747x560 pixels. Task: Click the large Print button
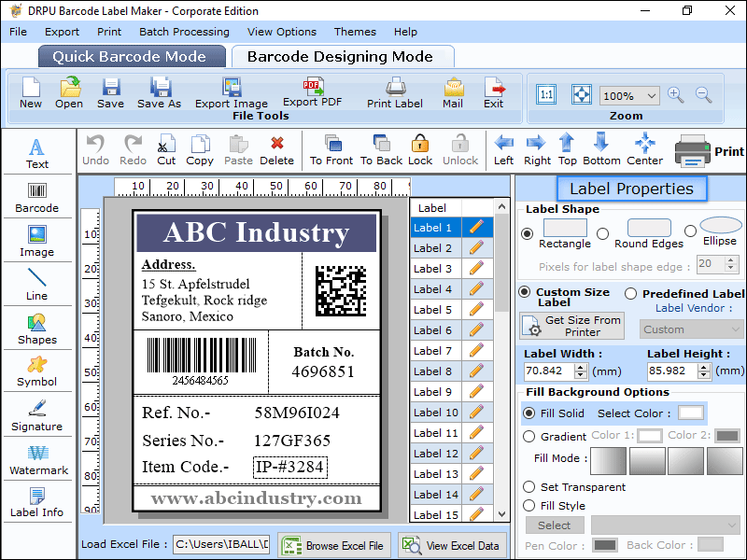tap(709, 151)
